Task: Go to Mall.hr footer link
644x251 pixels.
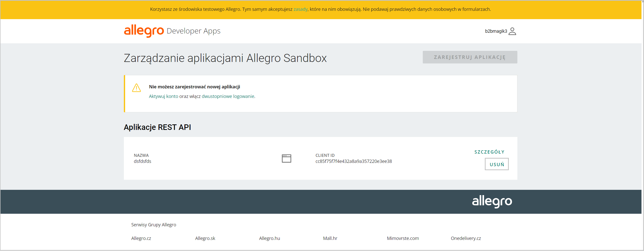Action: pos(330,238)
